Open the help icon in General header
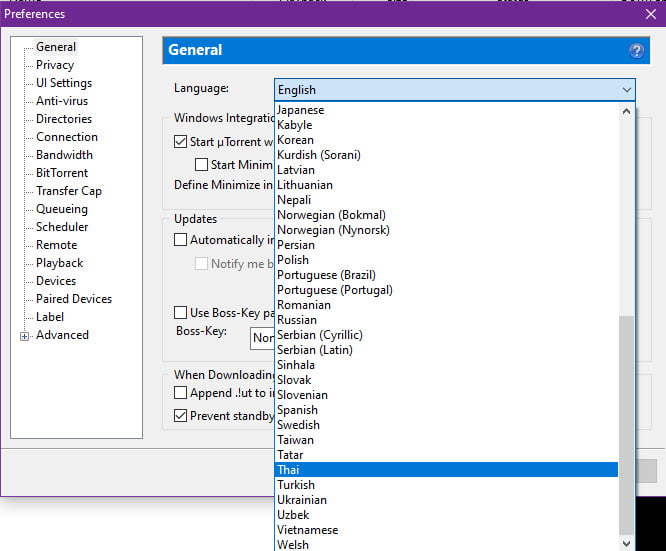Image resolution: width=666 pixels, height=551 pixels. coord(636,51)
